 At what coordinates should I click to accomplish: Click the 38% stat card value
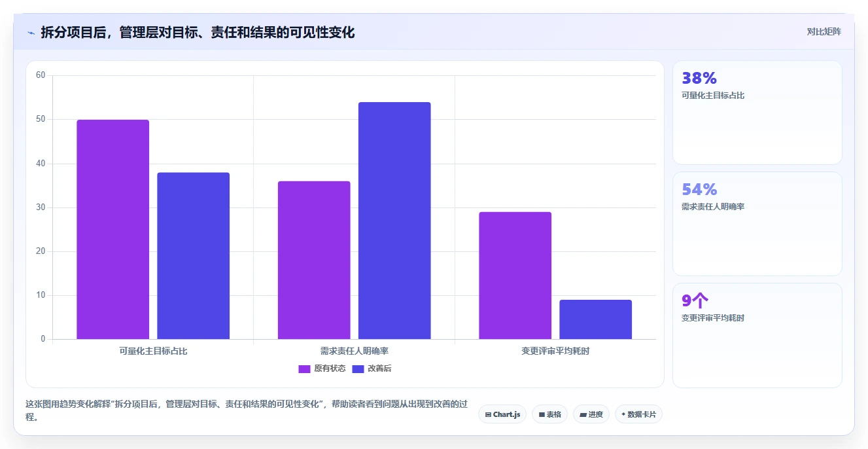699,78
